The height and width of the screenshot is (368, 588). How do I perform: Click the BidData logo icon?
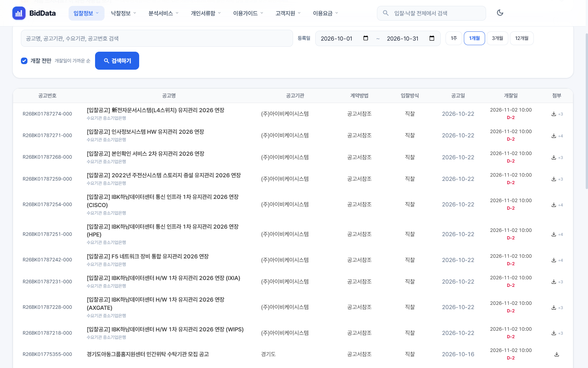tap(19, 13)
